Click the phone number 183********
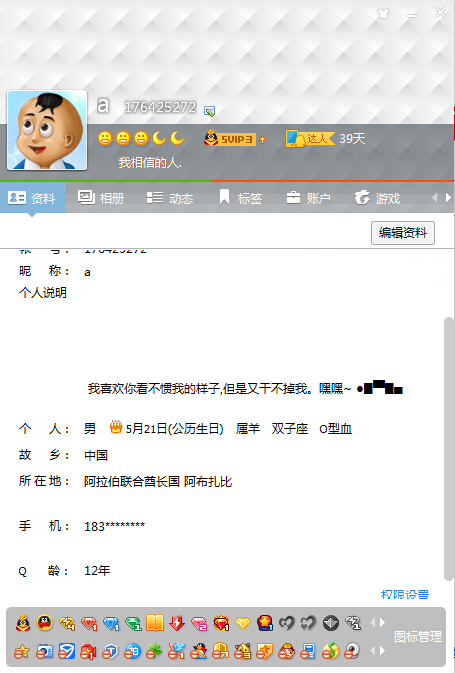The width and height of the screenshot is (455, 673). tap(115, 526)
